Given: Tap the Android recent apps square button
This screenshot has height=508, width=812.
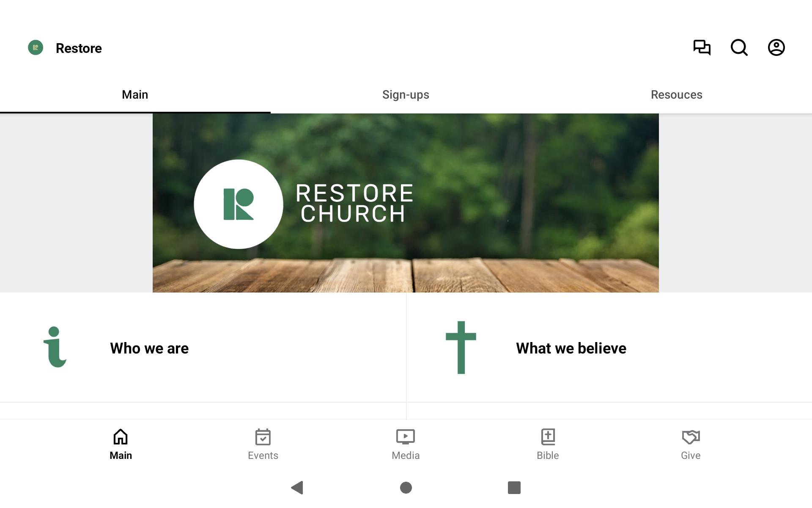Looking at the screenshot, I should tap(514, 488).
